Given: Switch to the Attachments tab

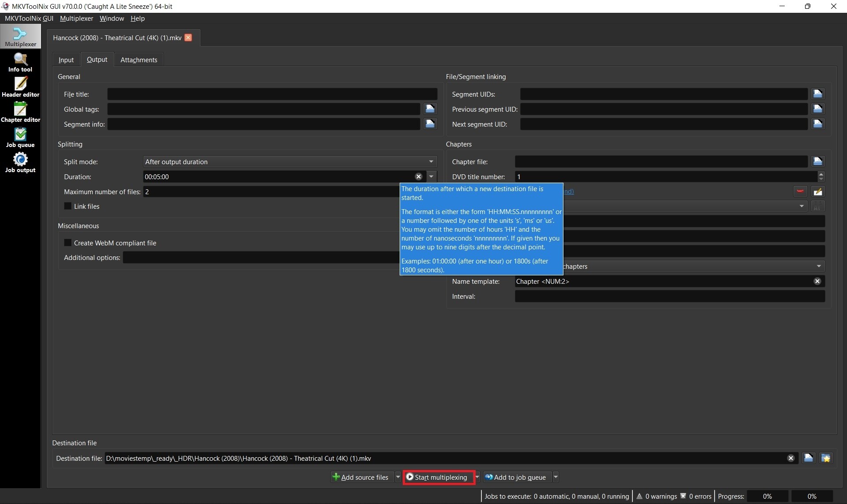Looking at the screenshot, I should (x=139, y=60).
